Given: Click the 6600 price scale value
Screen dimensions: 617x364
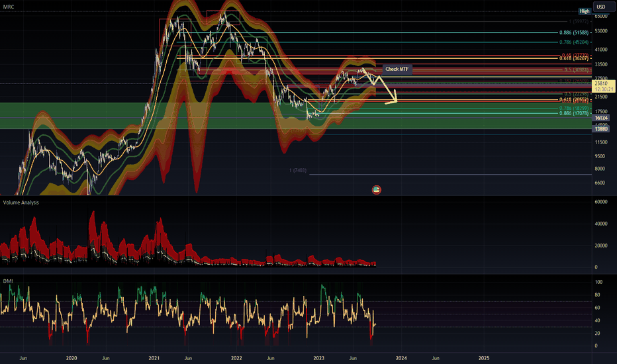Looking at the screenshot, I should (x=600, y=183).
